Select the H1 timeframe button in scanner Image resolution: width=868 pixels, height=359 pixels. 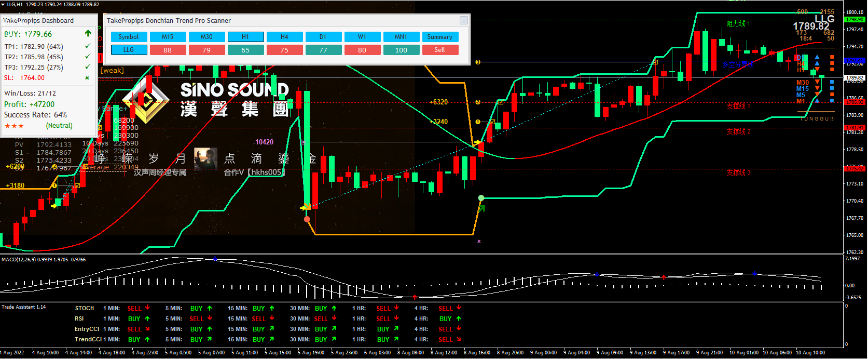click(x=245, y=37)
